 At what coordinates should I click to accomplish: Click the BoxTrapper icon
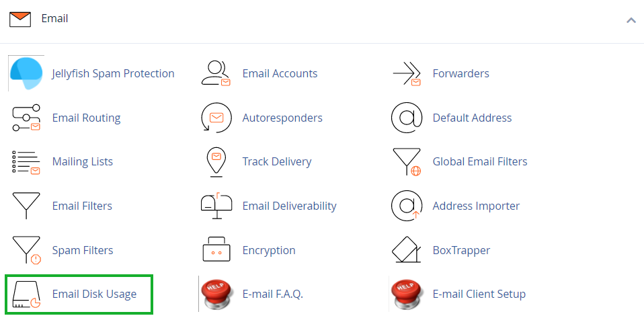[407, 250]
